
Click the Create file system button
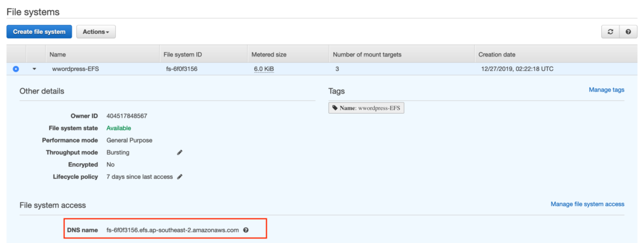coord(39,31)
